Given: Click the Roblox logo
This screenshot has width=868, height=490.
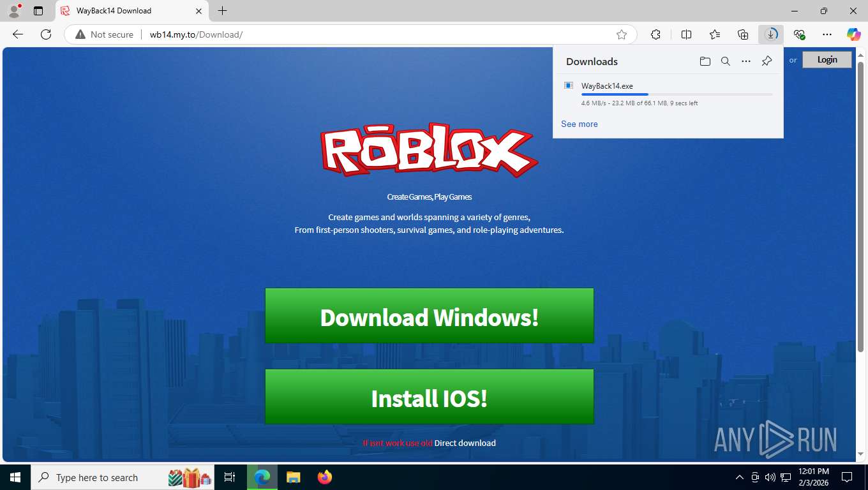Looking at the screenshot, I should pyautogui.click(x=429, y=151).
